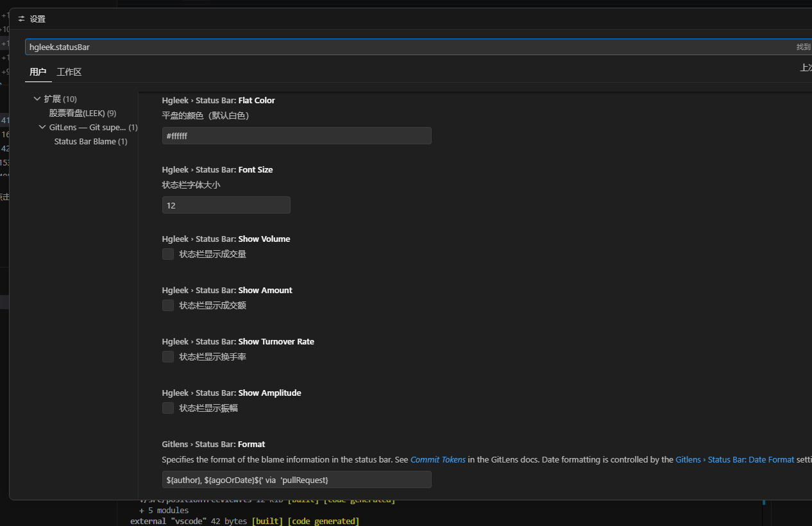The height and width of the screenshot is (526, 812).
Task: Select 股票看盘(LEEK) (9) in settings tree
Action: coord(83,113)
